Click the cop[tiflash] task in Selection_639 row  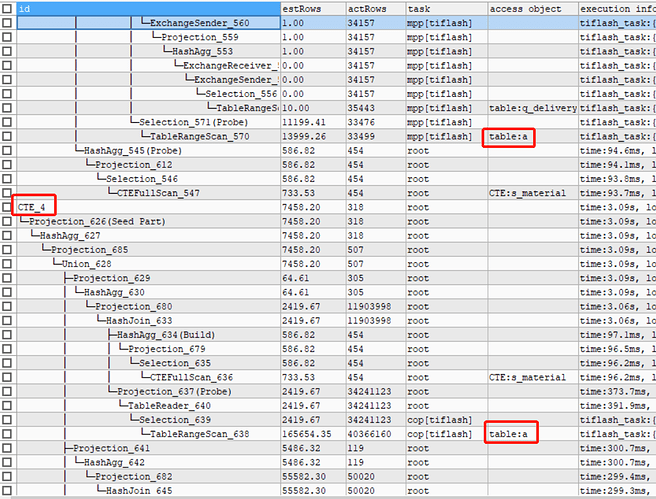click(439, 420)
